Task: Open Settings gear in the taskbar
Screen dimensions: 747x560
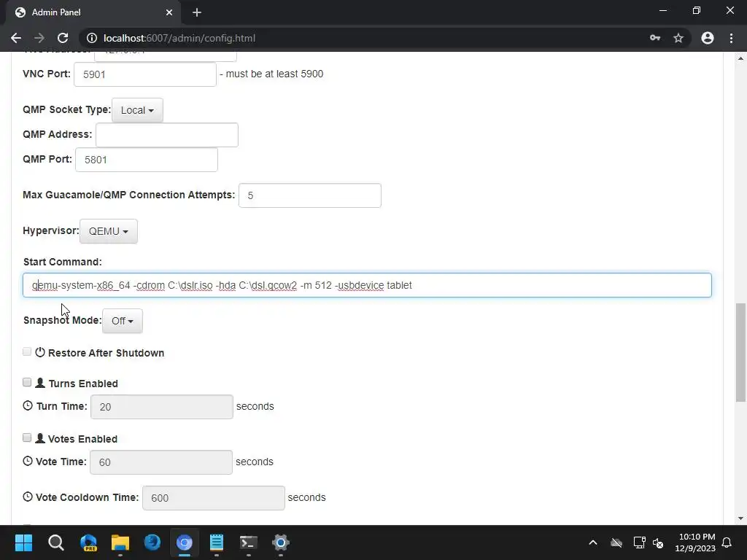Action: pyautogui.click(x=281, y=542)
